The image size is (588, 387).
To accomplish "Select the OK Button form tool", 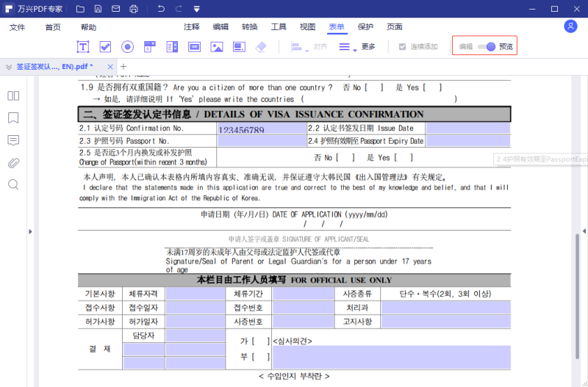I will 194,47.
